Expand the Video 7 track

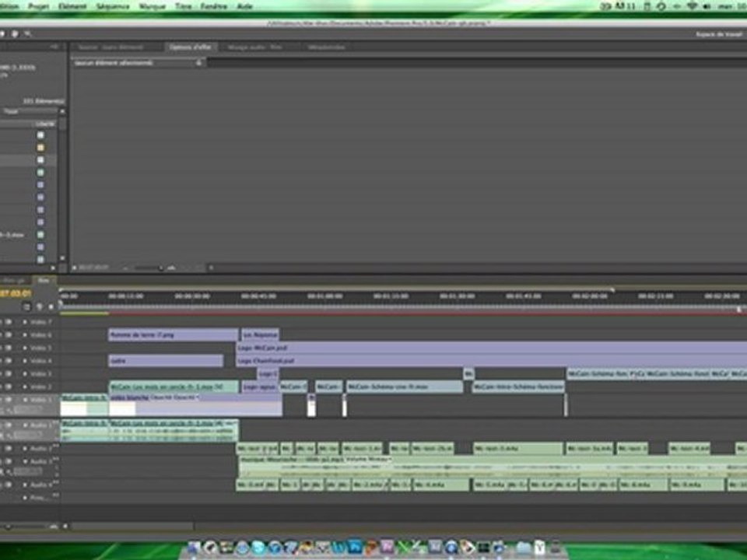[25, 322]
